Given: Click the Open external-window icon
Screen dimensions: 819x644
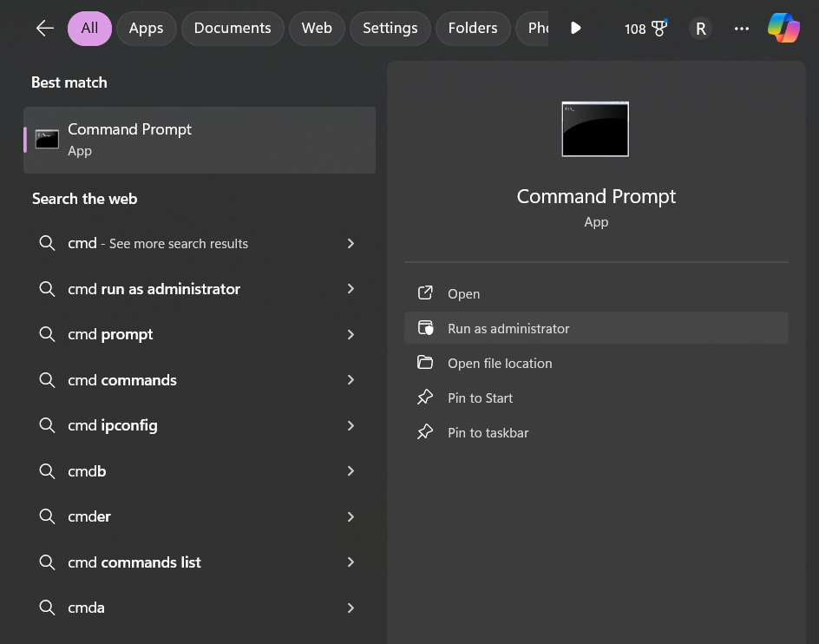Looking at the screenshot, I should [425, 292].
